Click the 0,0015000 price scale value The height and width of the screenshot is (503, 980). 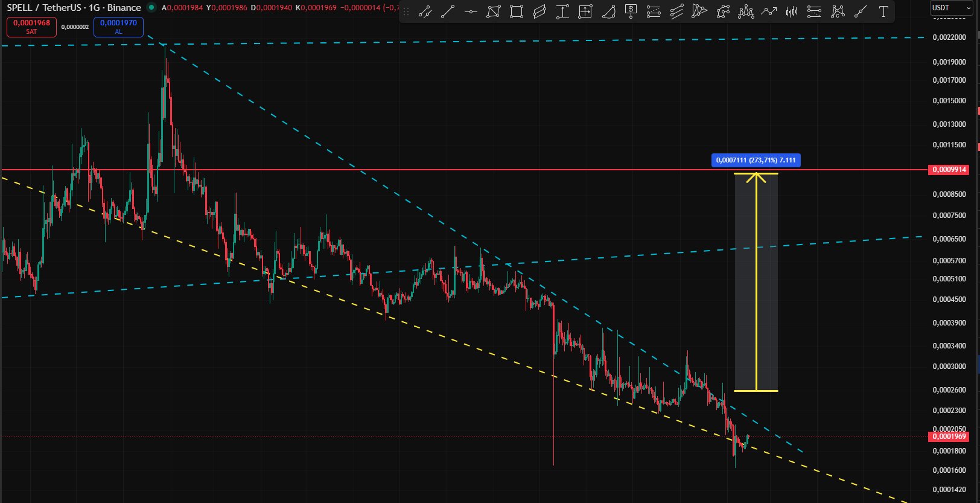(949, 101)
